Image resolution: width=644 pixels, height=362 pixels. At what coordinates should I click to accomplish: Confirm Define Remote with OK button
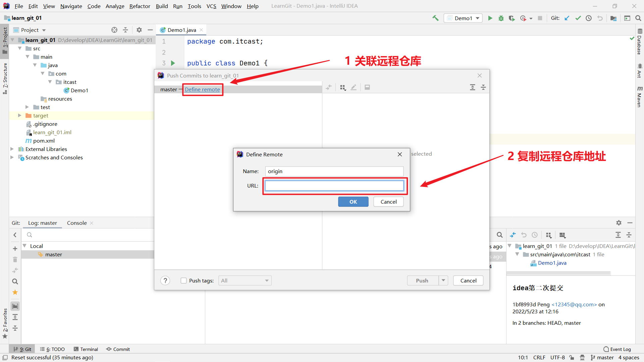tap(353, 202)
